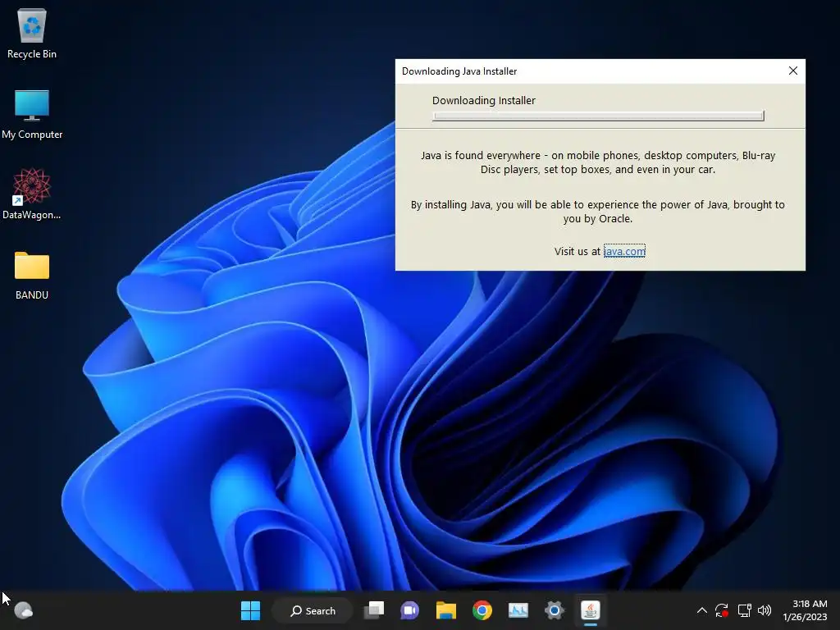
Task: Open the volume speaker icon
Action: click(x=765, y=610)
